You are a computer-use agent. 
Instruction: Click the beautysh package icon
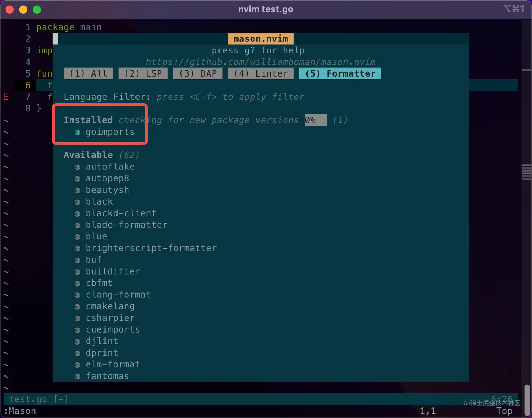[x=77, y=191]
